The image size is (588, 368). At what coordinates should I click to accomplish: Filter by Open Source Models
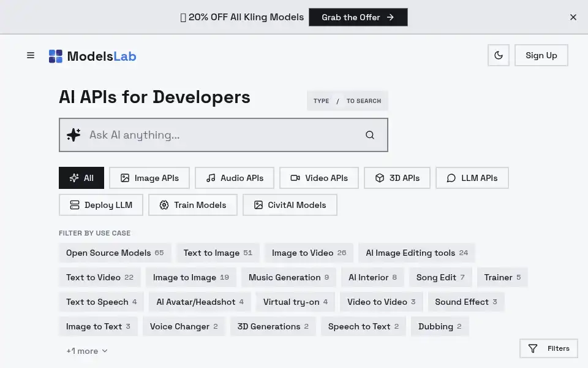[x=115, y=253]
